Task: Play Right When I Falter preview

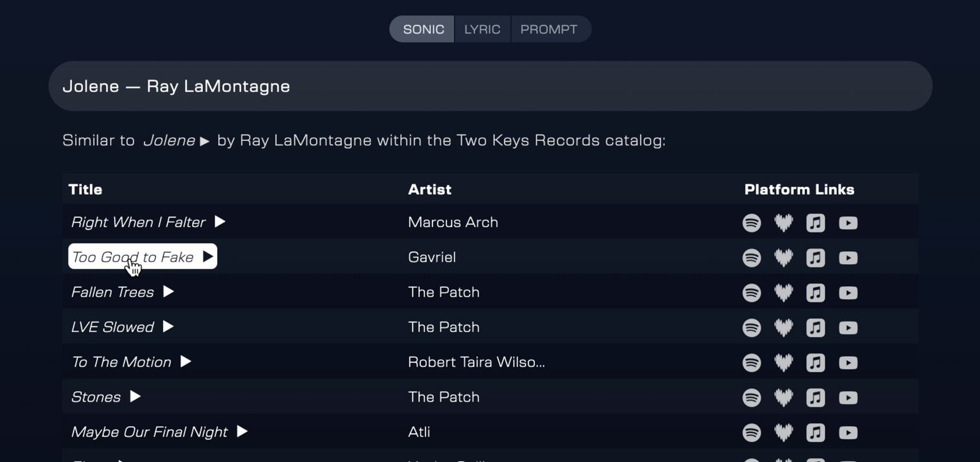Action: 220,222
